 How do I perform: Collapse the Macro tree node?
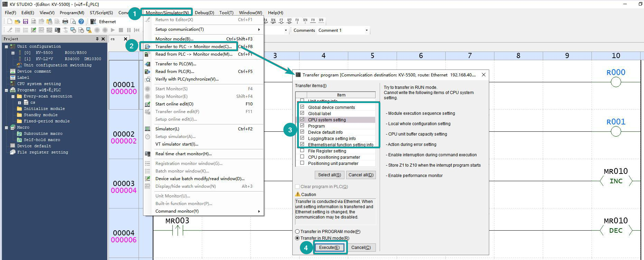(x=6, y=127)
